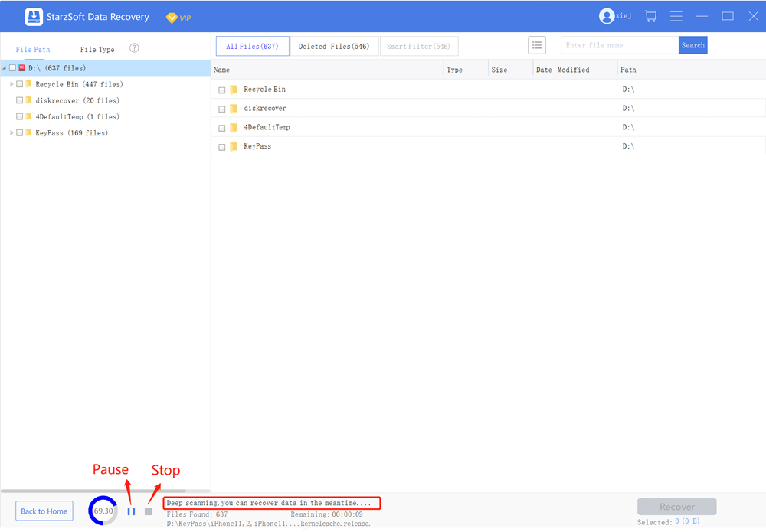Click the Back to Home button
The width and height of the screenshot is (766, 532).
44,511
